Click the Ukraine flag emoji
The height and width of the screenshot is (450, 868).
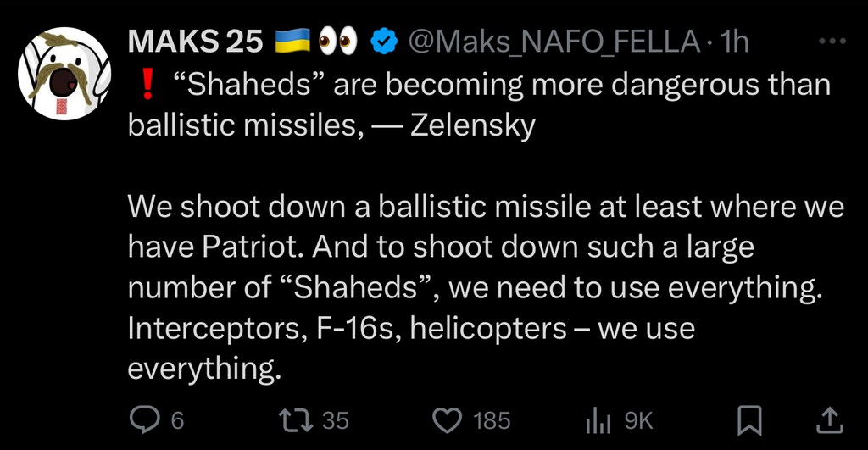click(293, 42)
